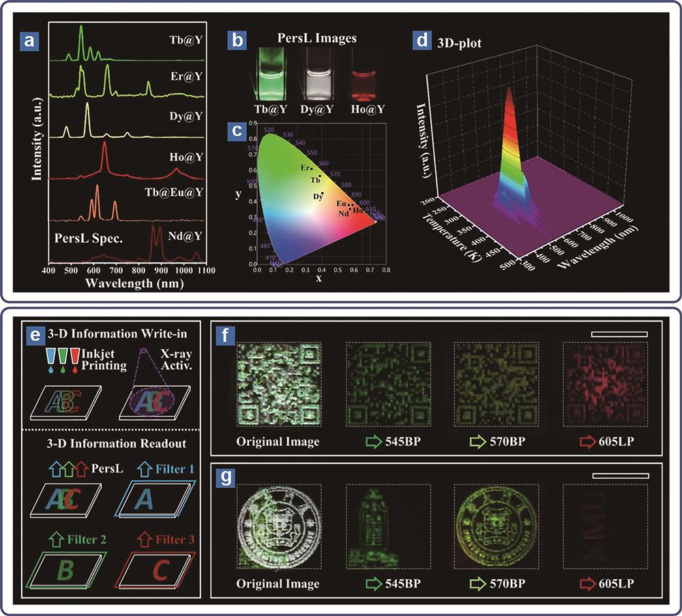The height and width of the screenshot is (616, 682).
Task: Click the "Nd@Y" spectrum label
Action: pos(186,236)
